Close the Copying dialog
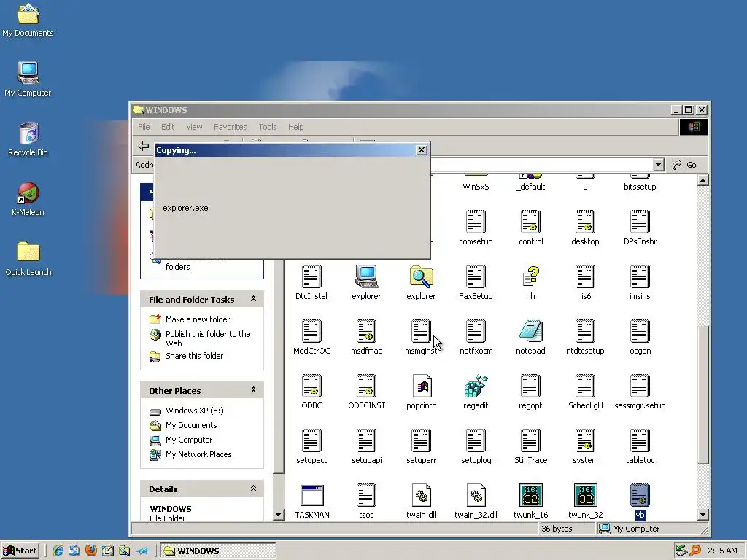 click(x=422, y=150)
